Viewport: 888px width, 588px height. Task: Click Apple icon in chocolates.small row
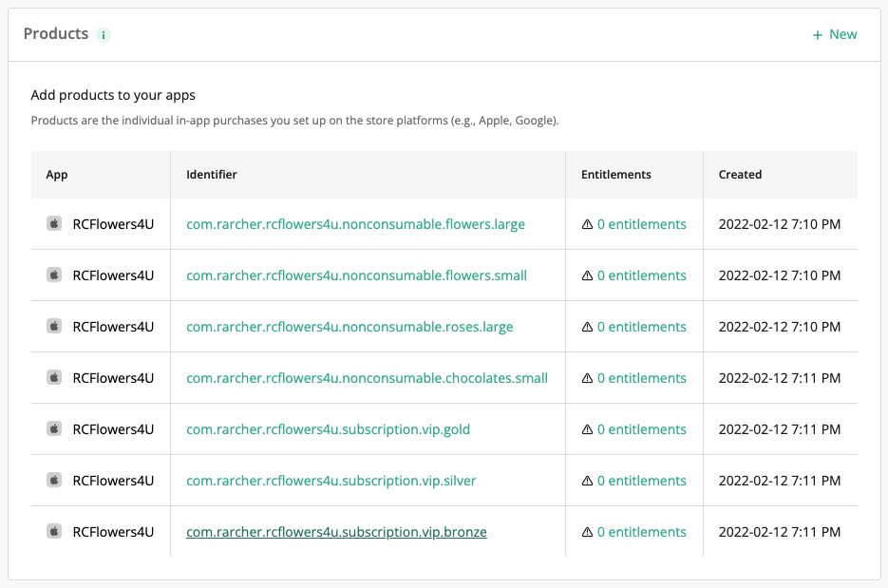coord(54,377)
